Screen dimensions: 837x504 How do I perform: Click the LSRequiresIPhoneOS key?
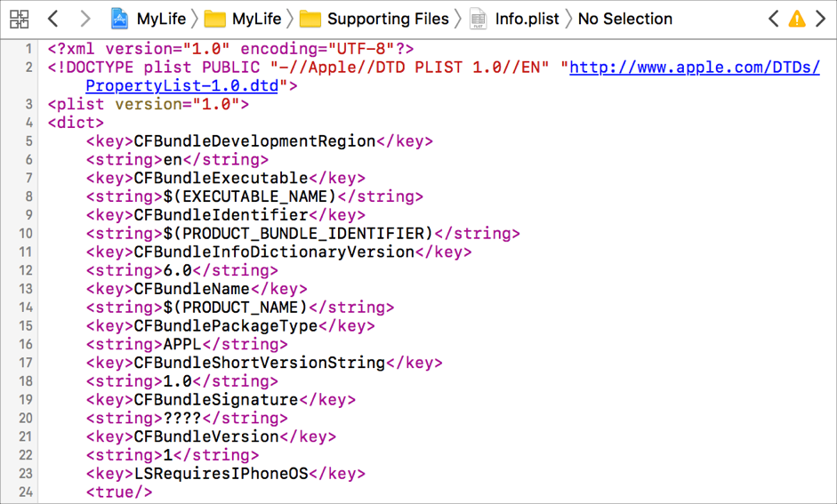point(221,474)
